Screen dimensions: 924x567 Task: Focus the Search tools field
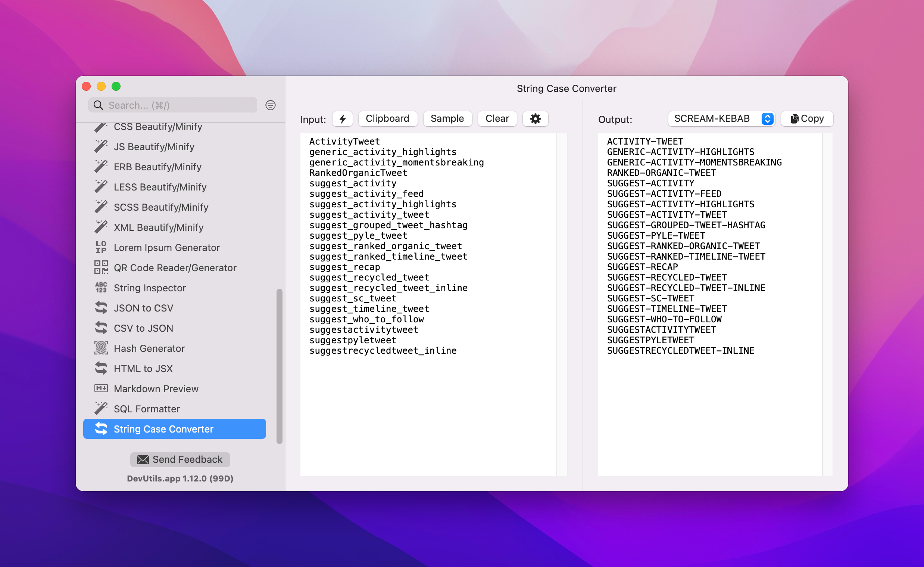(180, 105)
